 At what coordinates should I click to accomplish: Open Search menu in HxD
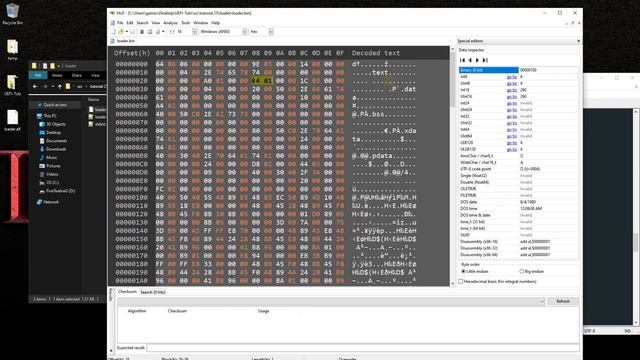click(142, 23)
